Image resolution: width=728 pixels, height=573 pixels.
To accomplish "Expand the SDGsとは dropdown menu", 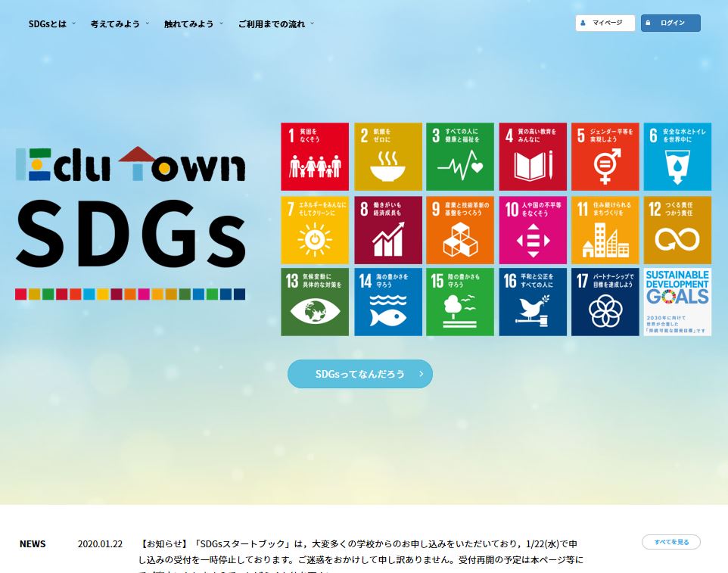I will pyautogui.click(x=51, y=23).
